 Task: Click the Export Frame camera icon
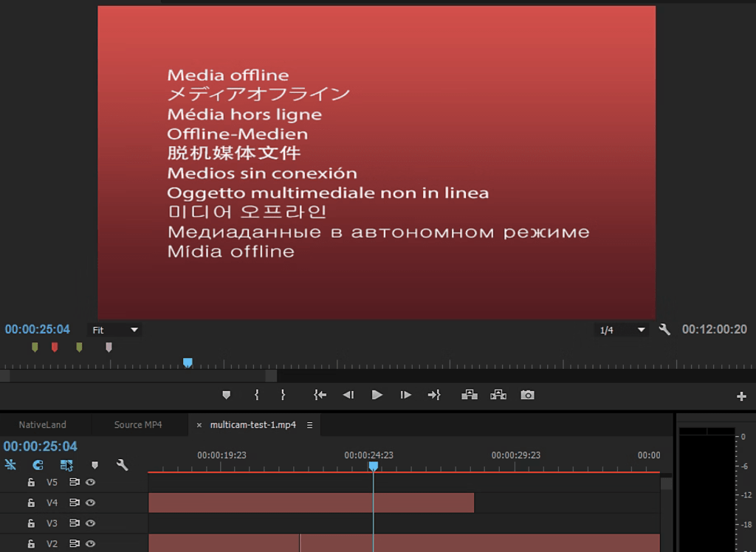click(527, 395)
